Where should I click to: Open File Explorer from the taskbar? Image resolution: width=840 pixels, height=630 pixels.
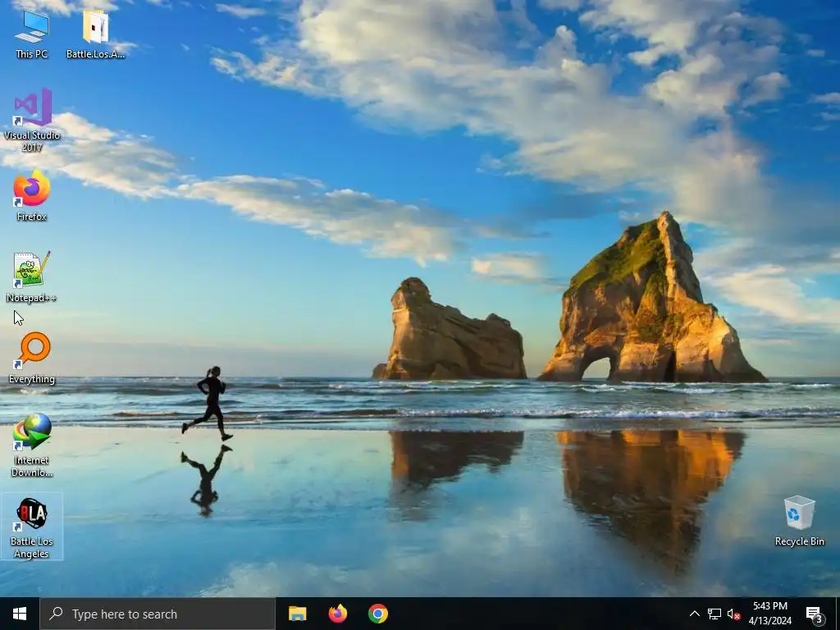pos(297,614)
